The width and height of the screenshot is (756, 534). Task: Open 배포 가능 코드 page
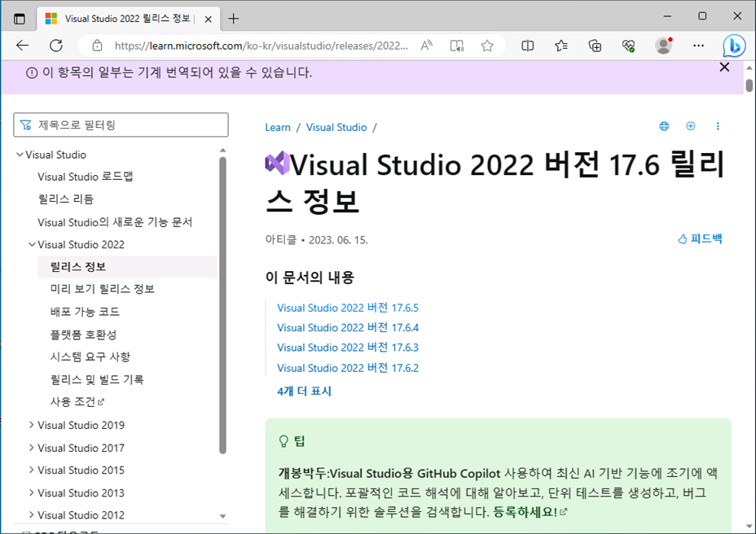coord(85,311)
